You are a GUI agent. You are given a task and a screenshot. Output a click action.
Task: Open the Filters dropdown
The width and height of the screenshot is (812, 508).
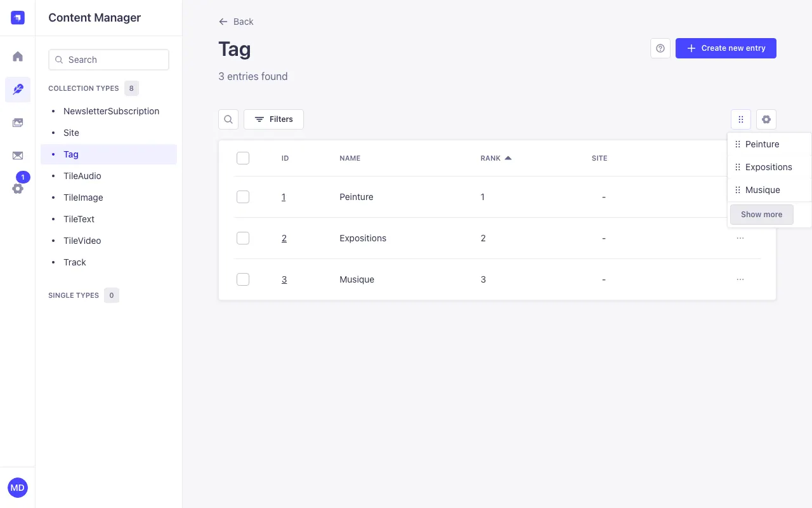click(x=273, y=119)
